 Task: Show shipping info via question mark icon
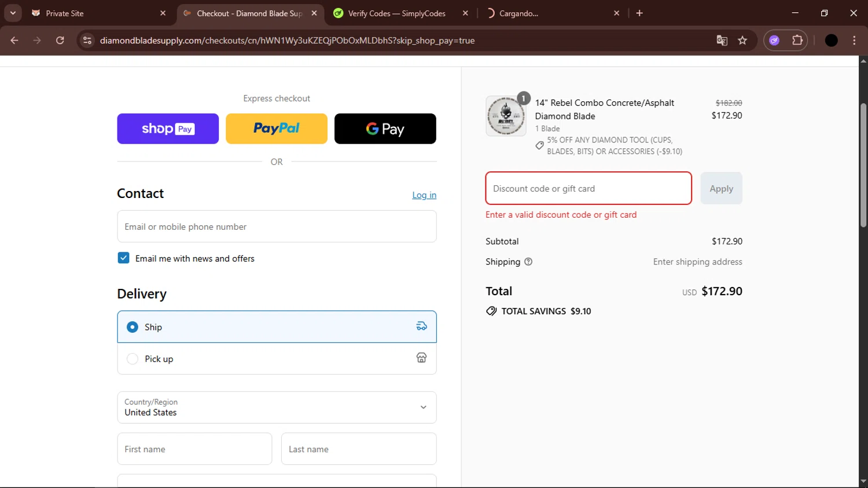coord(528,262)
